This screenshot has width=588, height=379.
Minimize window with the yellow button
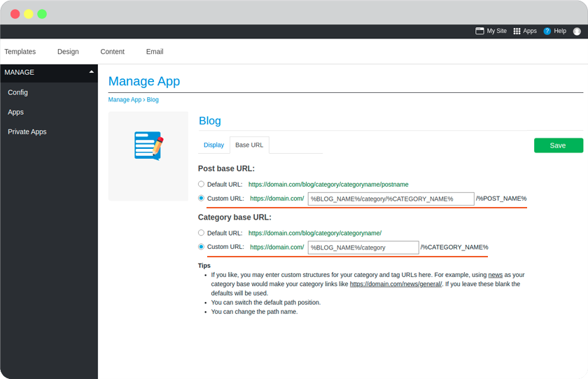29,14
